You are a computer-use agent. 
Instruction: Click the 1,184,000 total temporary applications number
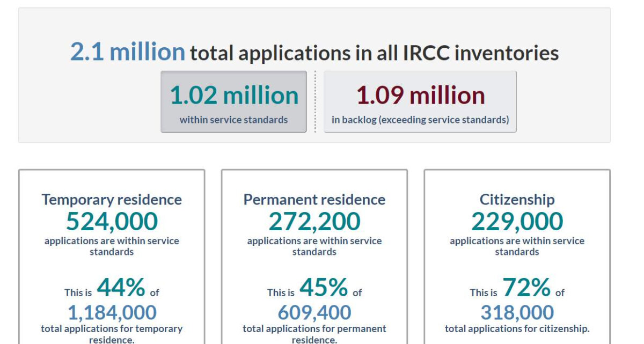[x=112, y=312]
